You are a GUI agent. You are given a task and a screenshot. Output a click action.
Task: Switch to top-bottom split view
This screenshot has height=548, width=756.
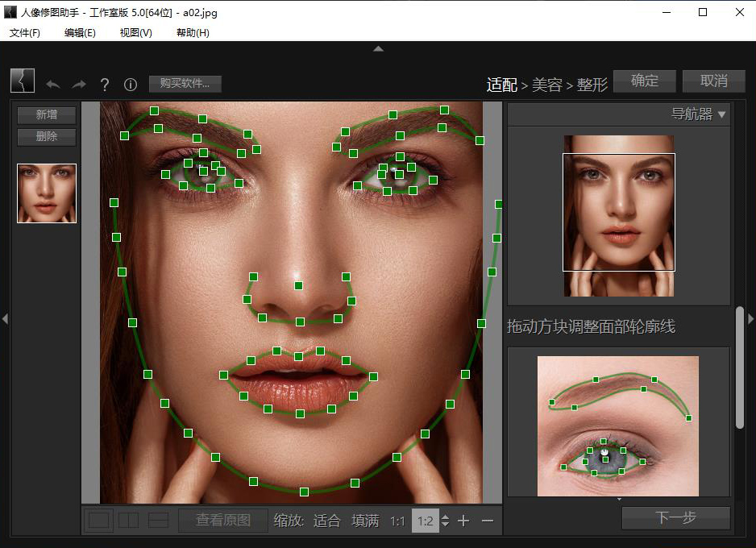click(x=159, y=521)
